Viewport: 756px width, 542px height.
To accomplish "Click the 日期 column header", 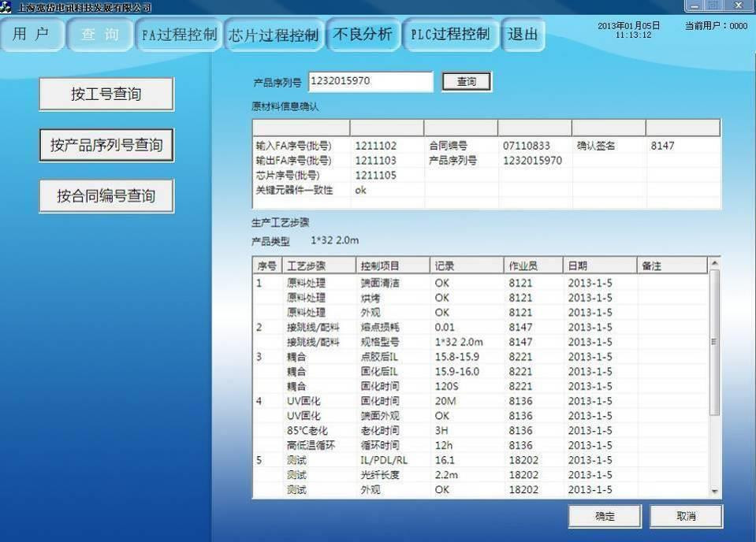I will click(x=599, y=266).
